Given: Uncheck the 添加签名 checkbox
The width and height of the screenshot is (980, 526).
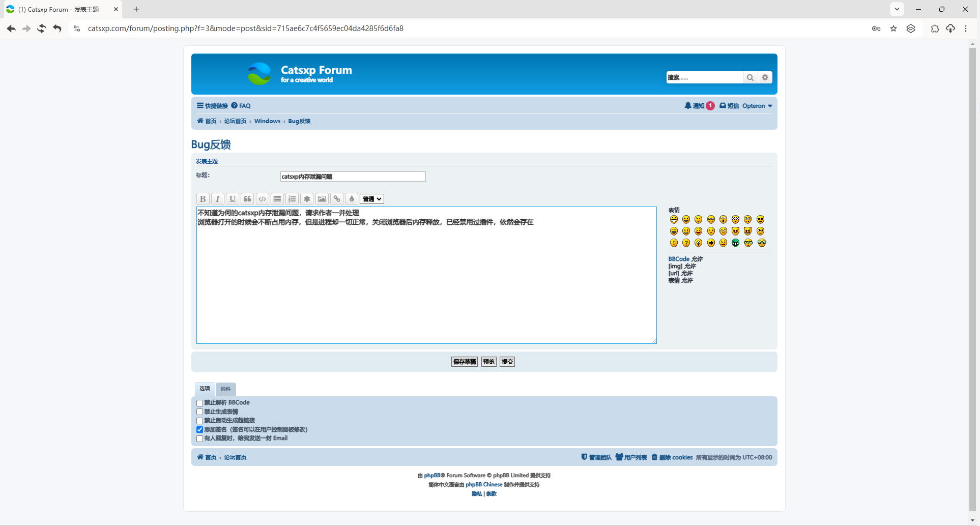Looking at the screenshot, I should (x=200, y=430).
